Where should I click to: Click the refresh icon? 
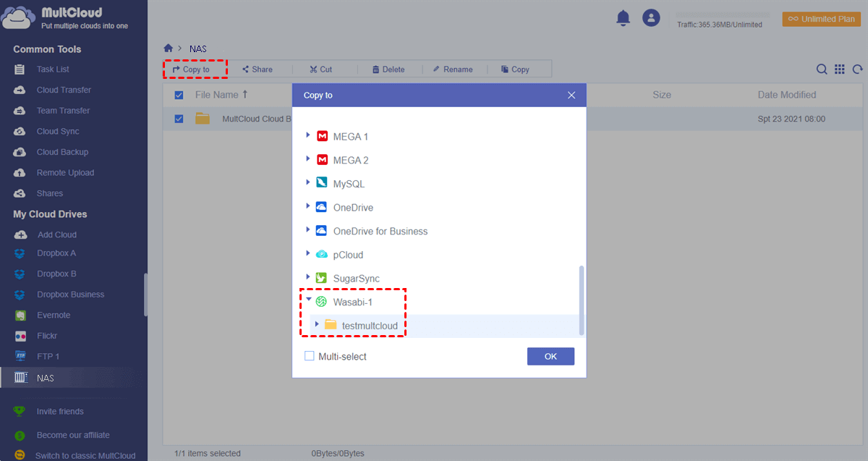pyautogui.click(x=858, y=69)
